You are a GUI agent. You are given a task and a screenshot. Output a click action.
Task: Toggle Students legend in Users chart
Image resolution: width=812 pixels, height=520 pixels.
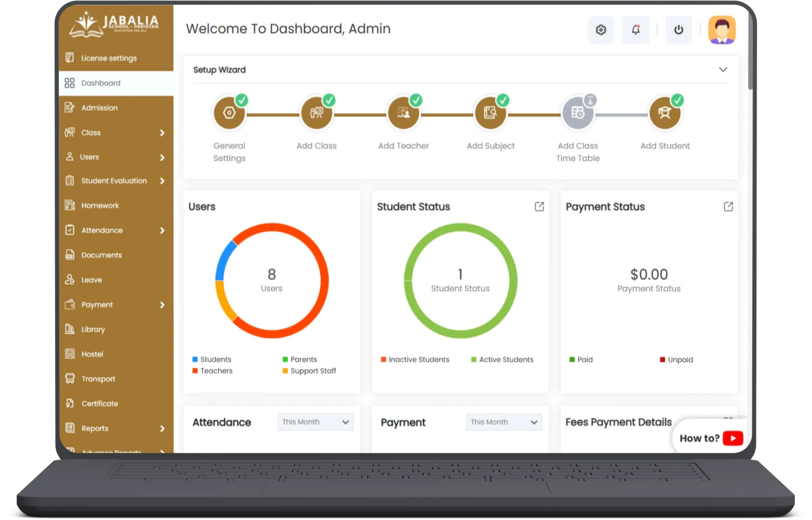215,359
